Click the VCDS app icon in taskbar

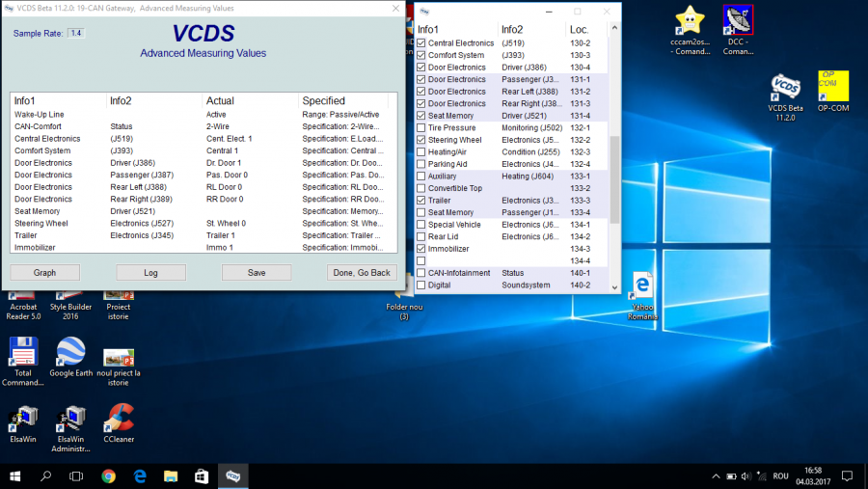232,475
